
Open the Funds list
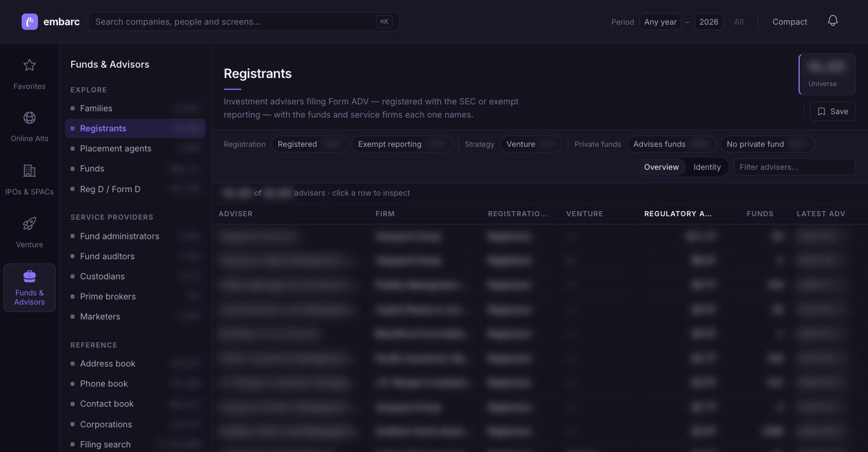(135, 169)
